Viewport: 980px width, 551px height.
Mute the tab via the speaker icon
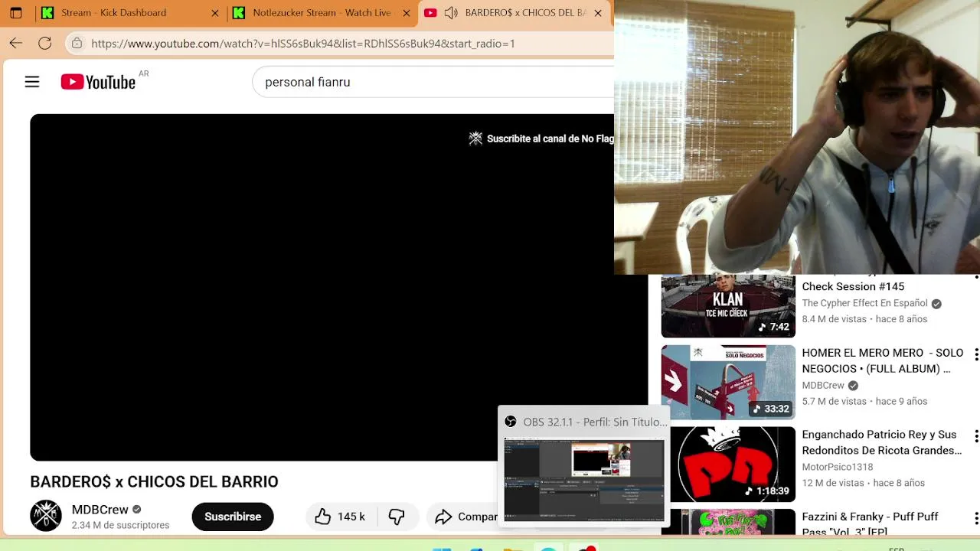click(451, 13)
